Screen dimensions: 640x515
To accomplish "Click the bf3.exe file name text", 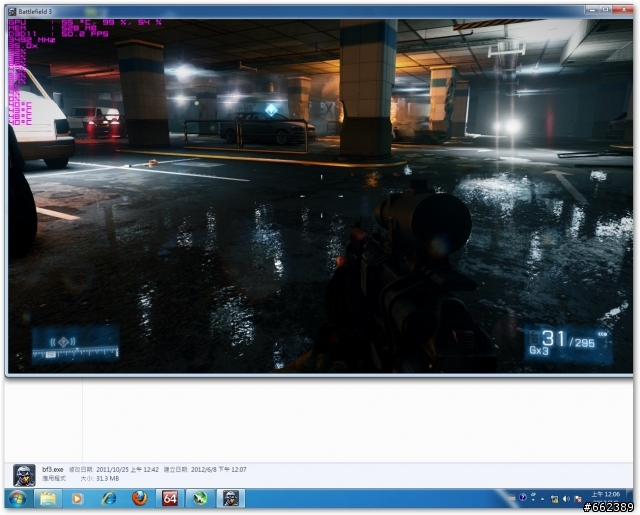I will pyautogui.click(x=53, y=469).
